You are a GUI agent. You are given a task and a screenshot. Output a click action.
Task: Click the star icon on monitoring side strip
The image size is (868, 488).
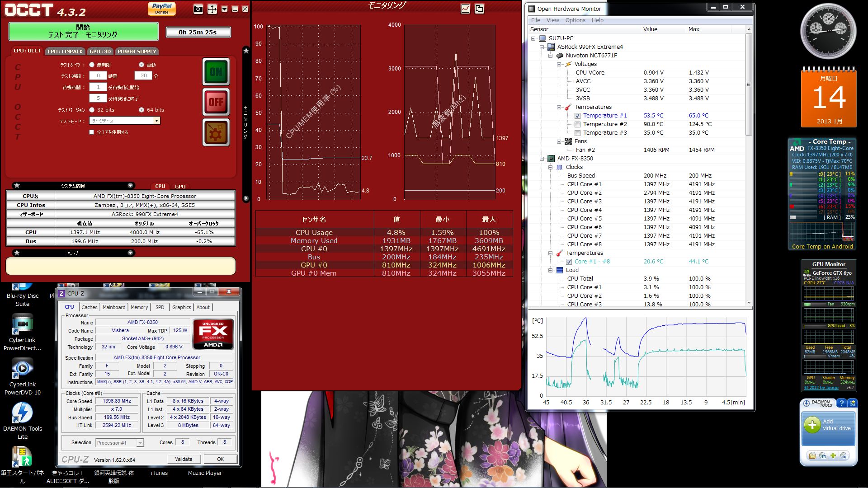click(246, 51)
